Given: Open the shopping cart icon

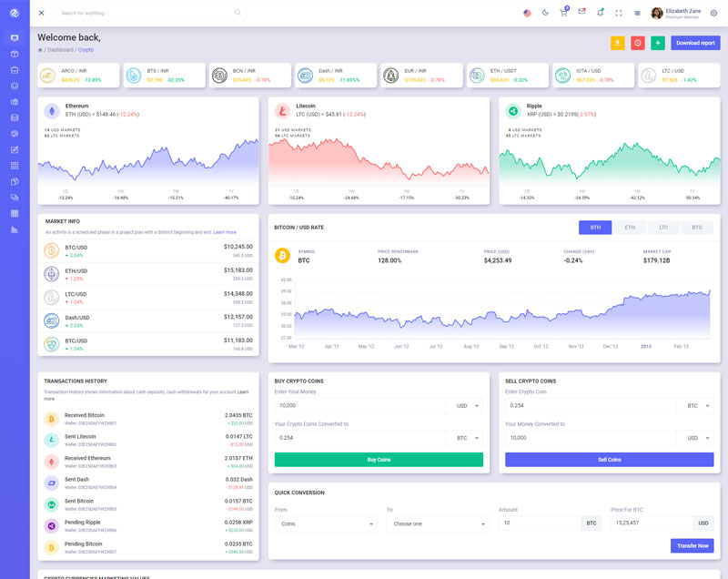Looking at the screenshot, I should click(x=563, y=13).
